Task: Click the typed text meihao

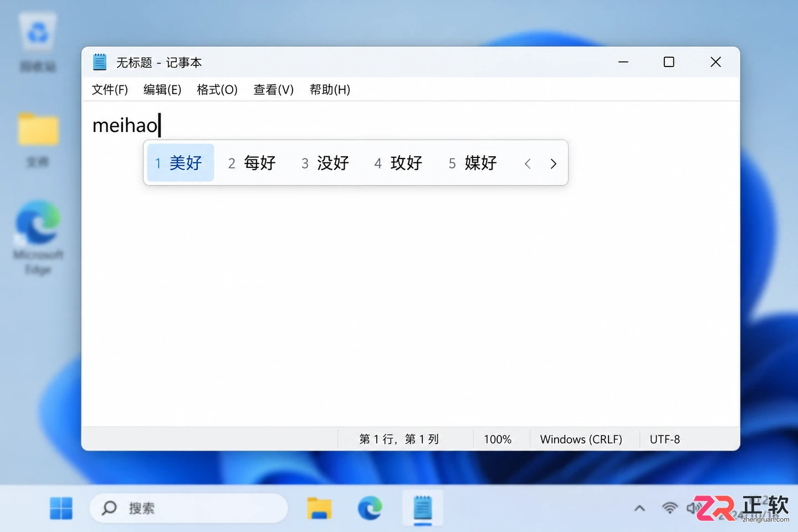Action: click(125, 125)
